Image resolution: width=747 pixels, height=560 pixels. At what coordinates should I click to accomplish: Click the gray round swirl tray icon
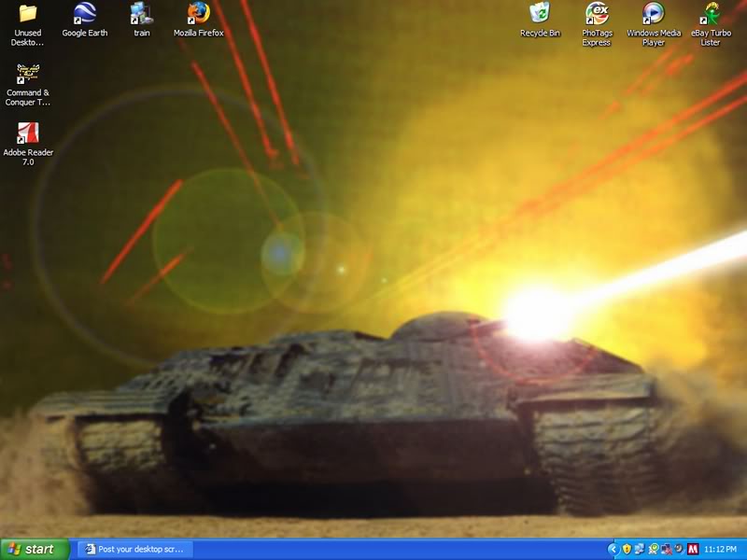679,550
